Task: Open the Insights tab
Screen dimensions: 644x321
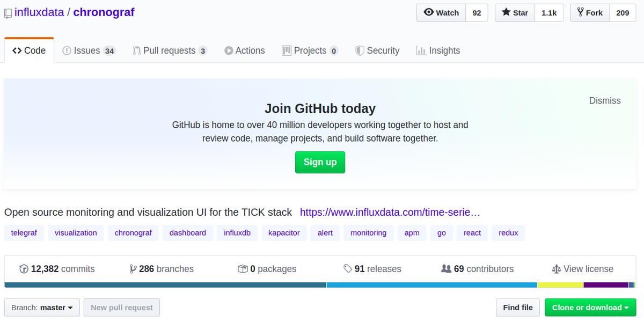Action: coord(438,50)
